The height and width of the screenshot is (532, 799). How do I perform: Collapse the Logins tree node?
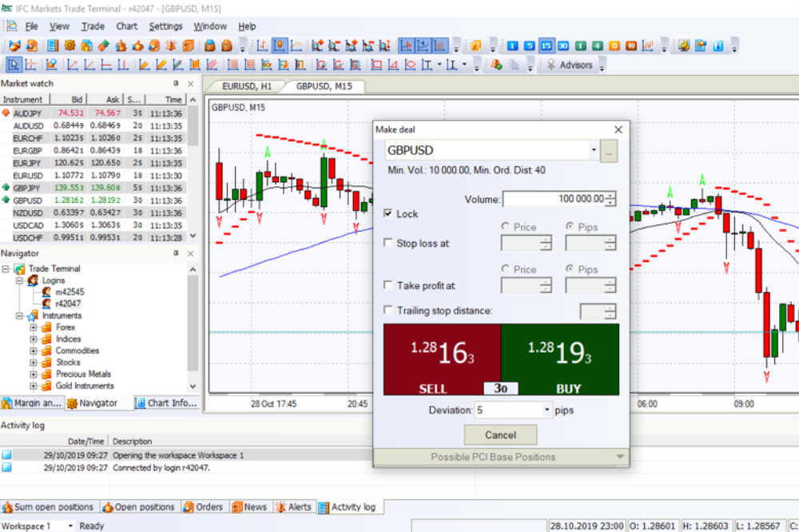click(19, 280)
